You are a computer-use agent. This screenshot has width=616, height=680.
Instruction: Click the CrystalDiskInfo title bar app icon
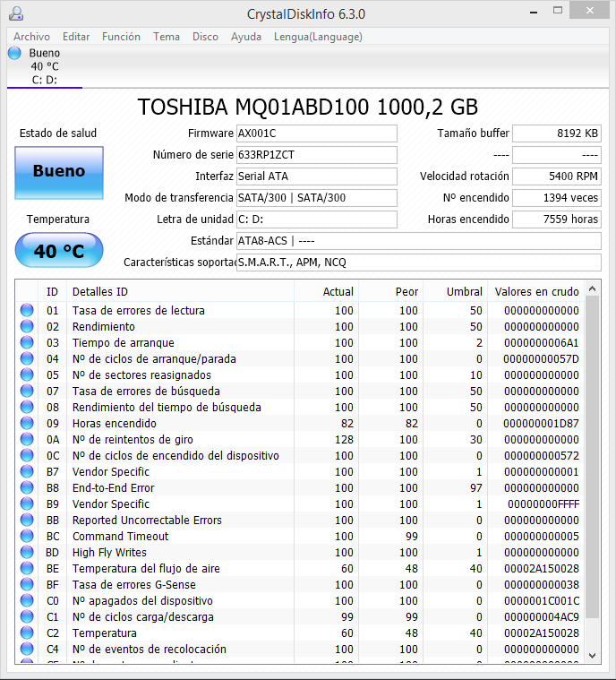16,13
